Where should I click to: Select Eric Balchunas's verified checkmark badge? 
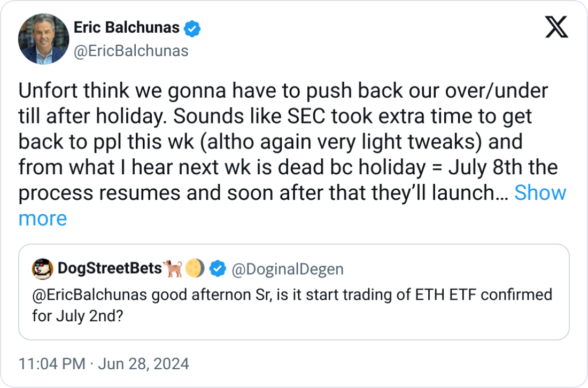(191, 28)
